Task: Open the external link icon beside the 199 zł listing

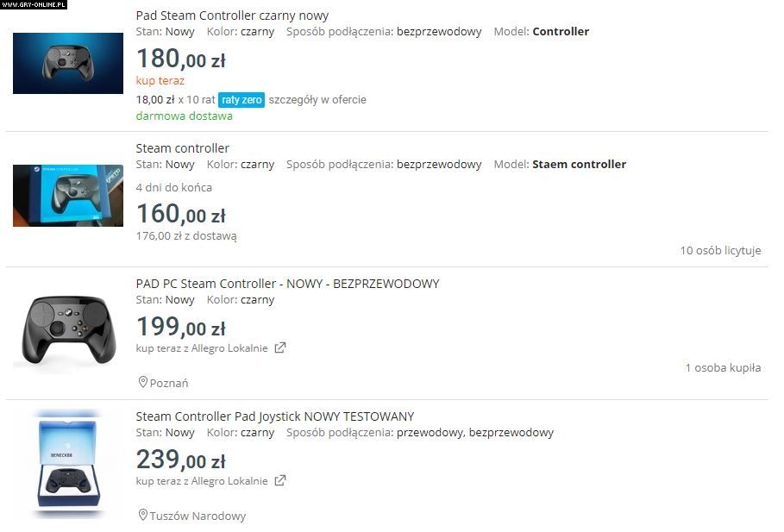Action: click(280, 348)
